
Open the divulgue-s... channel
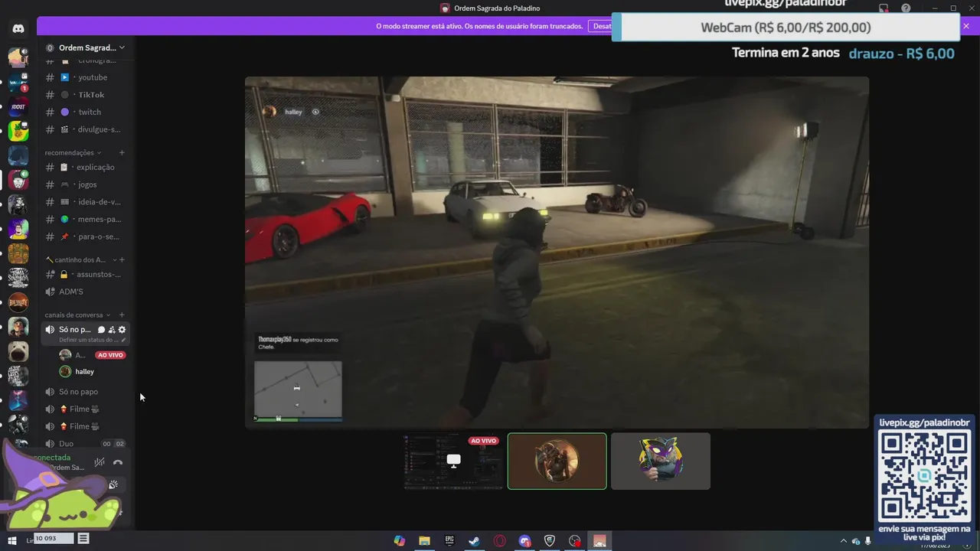pos(86,129)
